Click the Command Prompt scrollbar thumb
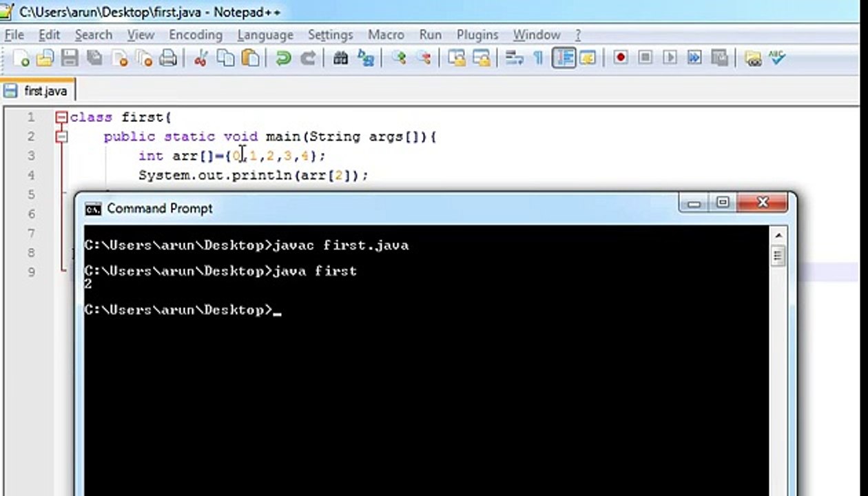The height and width of the screenshot is (496, 868). pos(778,256)
